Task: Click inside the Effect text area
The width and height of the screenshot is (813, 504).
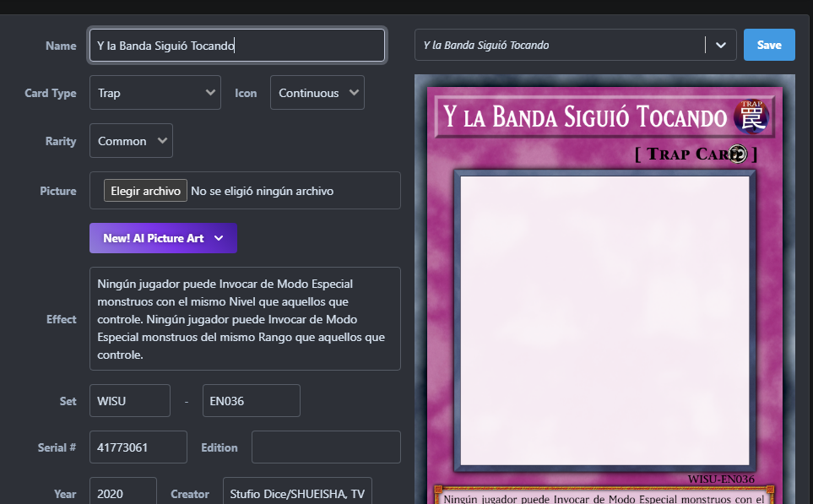Action: pyautogui.click(x=245, y=319)
